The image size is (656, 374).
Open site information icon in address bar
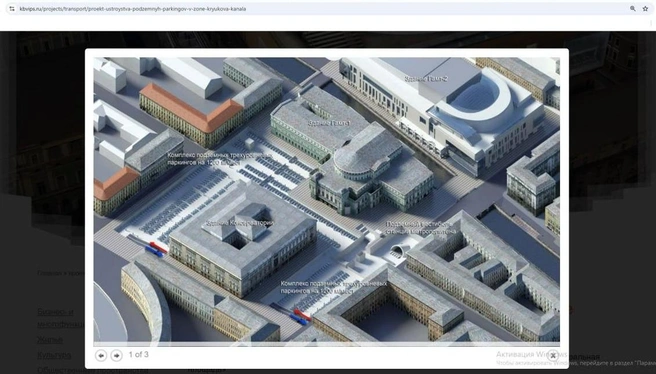point(12,9)
